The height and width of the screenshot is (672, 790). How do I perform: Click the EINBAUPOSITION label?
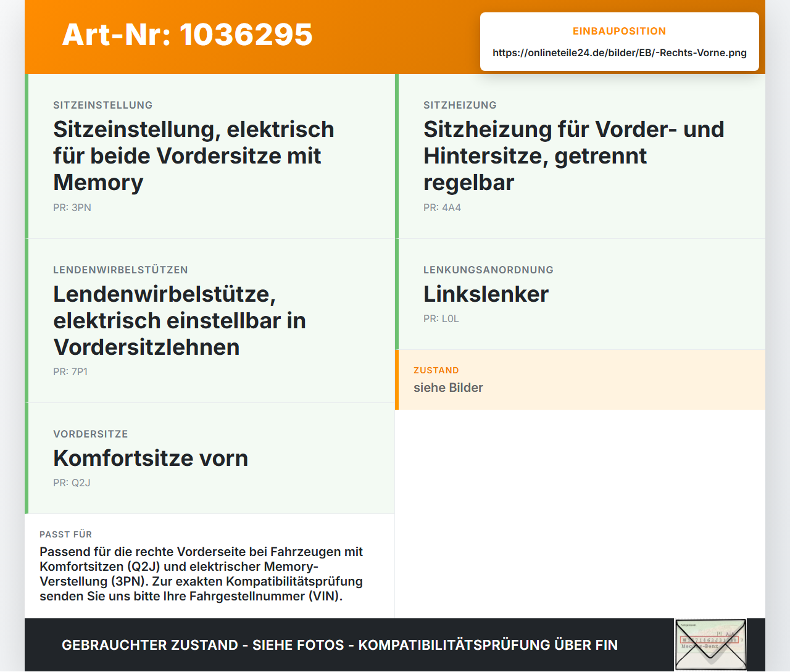click(620, 31)
